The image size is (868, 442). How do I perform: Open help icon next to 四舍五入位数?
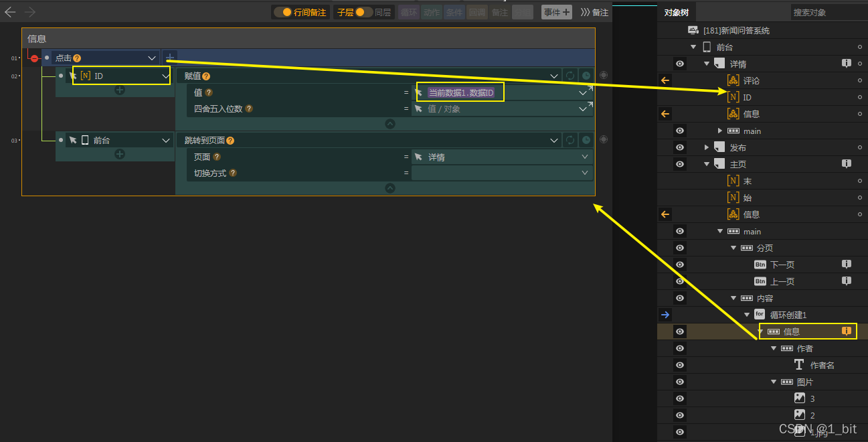click(249, 108)
